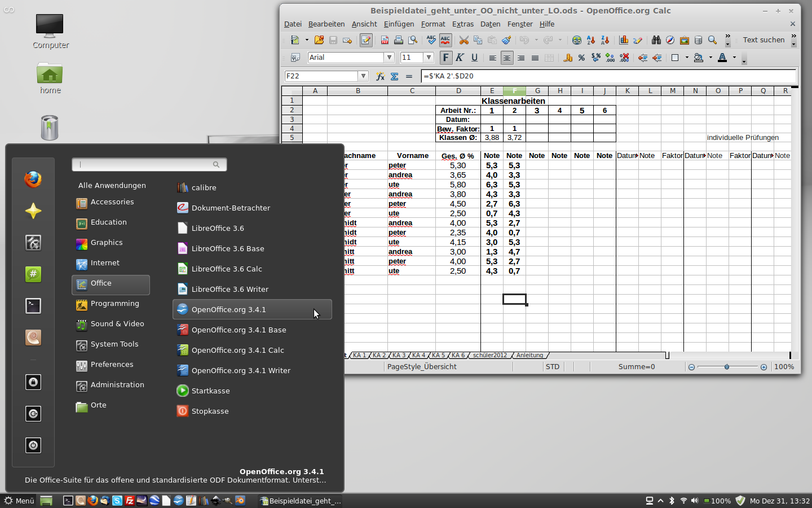Click zoom magnifier icon in toolbar
This screenshot has height=508, width=812.
712,40
